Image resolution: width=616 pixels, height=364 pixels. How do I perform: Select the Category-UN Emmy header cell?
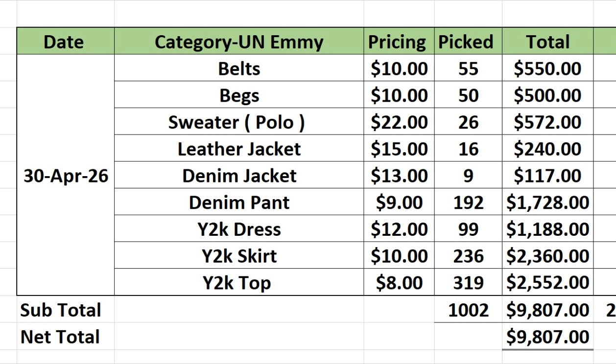click(239, 41)
